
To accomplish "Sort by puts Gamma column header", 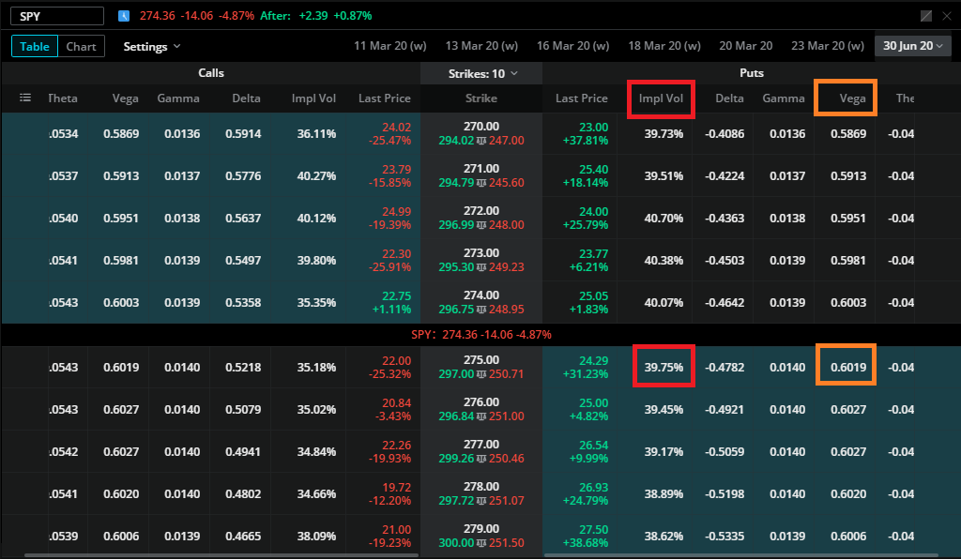I will tap(784, 98).
